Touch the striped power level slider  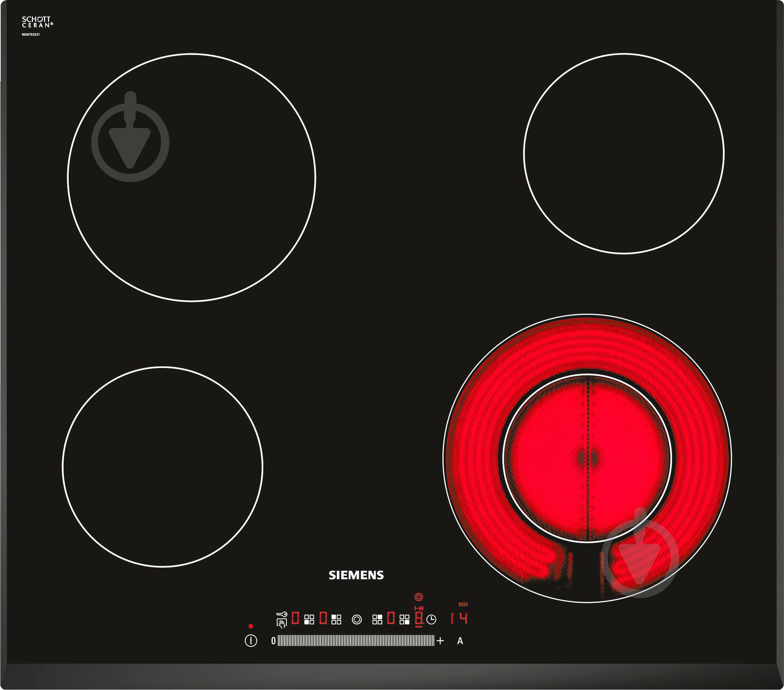tap(356, 641)
